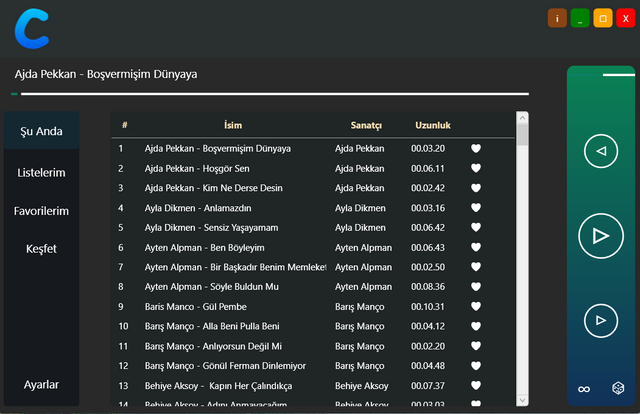Click the song progress bar

coord(270,94)
